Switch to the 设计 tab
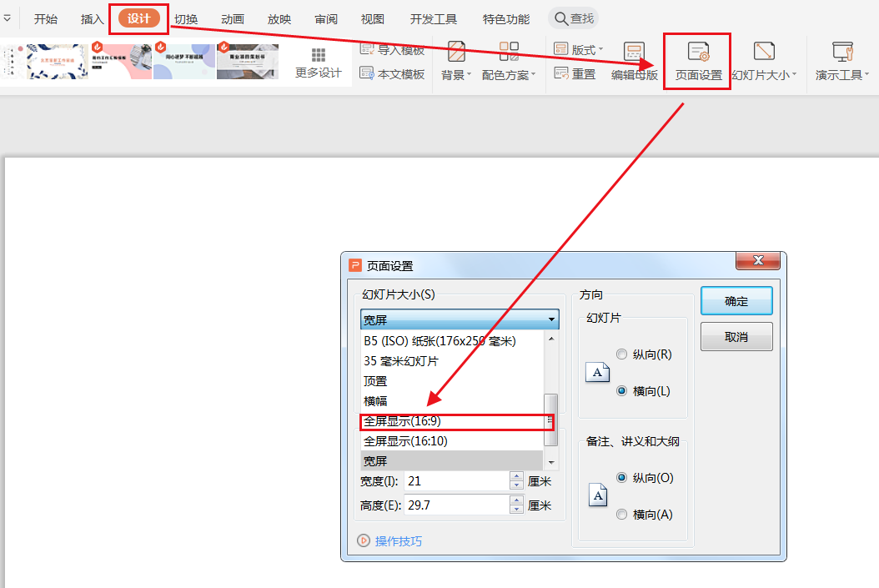This screenshot has height=588, width=879. pyautogui.click(x=139, y=18)
